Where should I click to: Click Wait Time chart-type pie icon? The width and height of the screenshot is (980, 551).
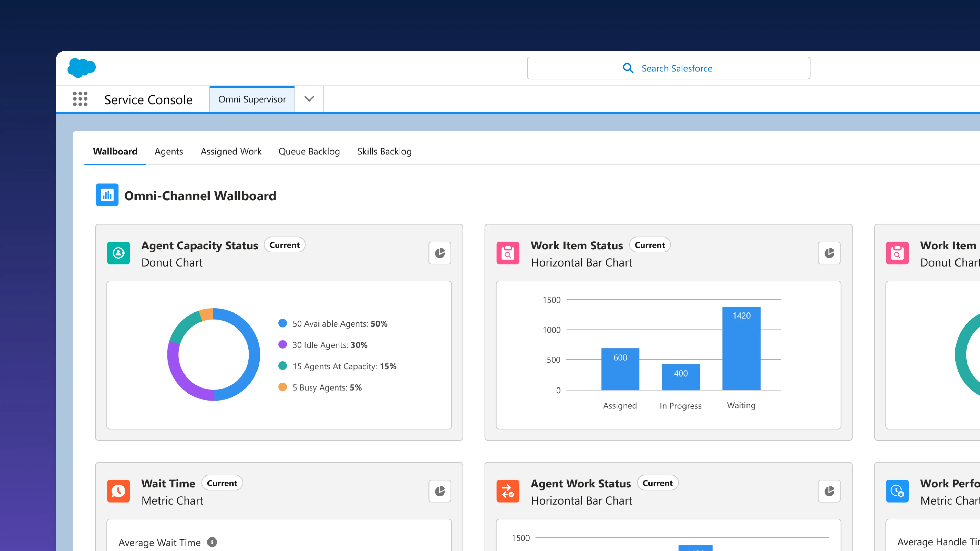440,491
